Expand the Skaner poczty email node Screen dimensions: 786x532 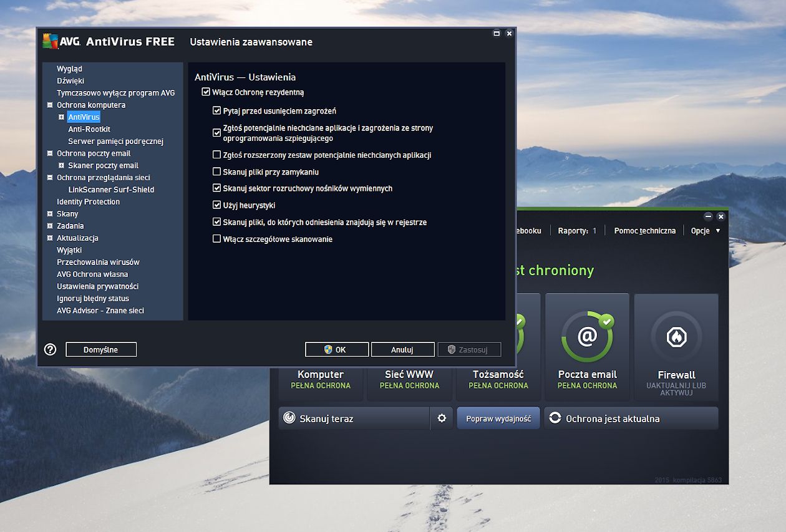[x=61, y=165]
